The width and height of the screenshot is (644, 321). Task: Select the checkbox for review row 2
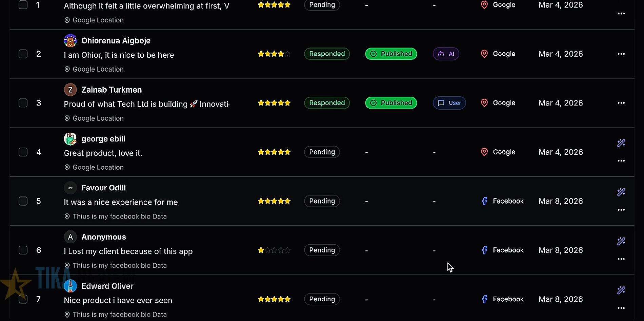[x=23, y=54]
